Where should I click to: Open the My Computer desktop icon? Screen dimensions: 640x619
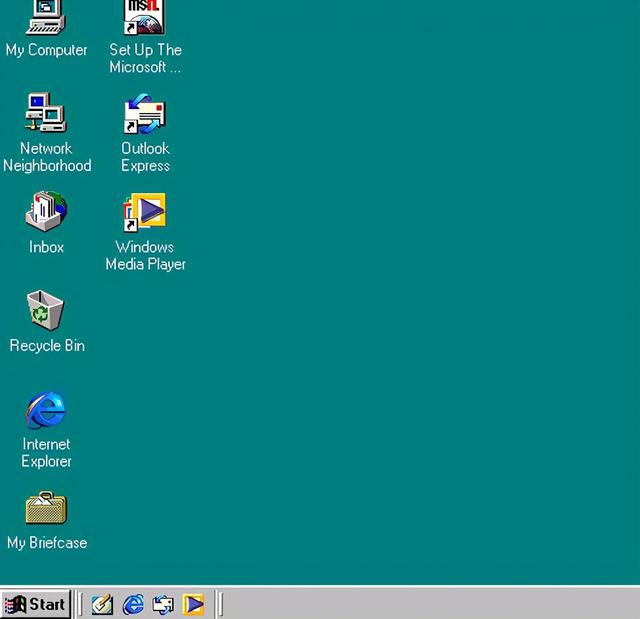coord(46,18)
